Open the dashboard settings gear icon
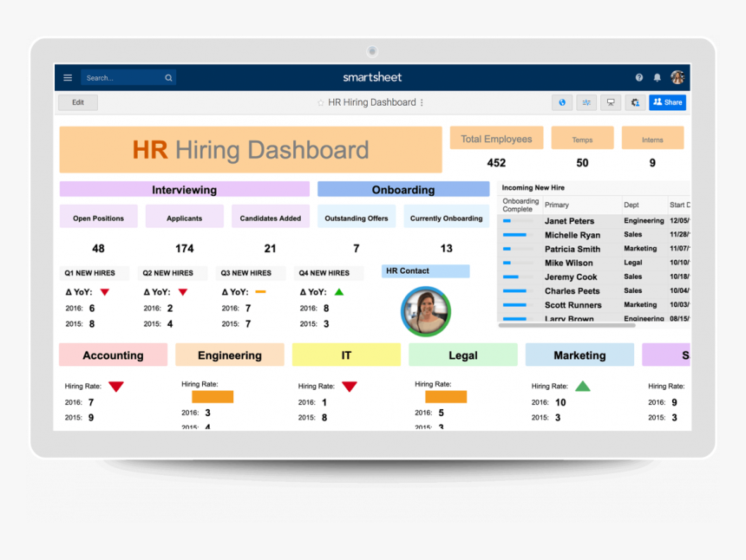 pyautogui.click(x=635, y=102)
